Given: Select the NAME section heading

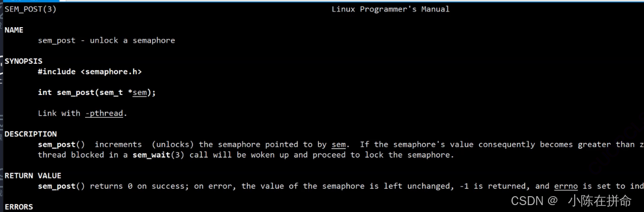Looking at the screenshot, I should (x=14, y=30).
